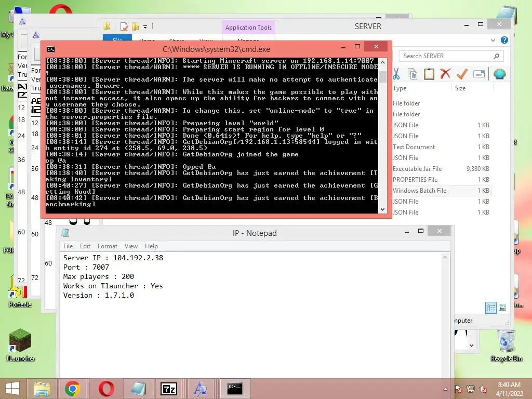
Task: Open TLauncher desktop shortcut
Action: click(20, 345)
